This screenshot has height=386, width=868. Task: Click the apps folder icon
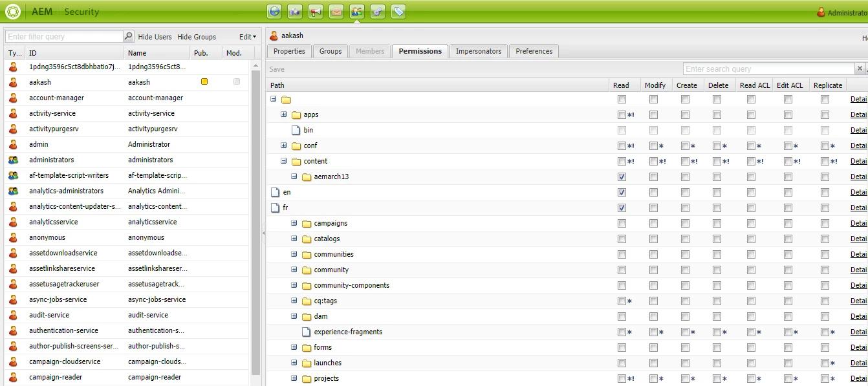pyautogui.click(x=296, y=115)
